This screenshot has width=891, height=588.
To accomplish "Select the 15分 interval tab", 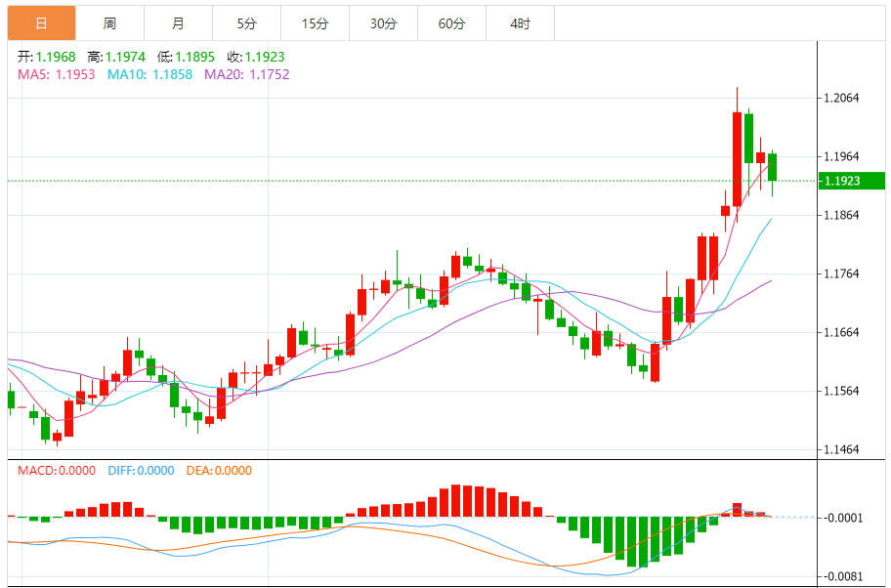I will tap(315, 23).
